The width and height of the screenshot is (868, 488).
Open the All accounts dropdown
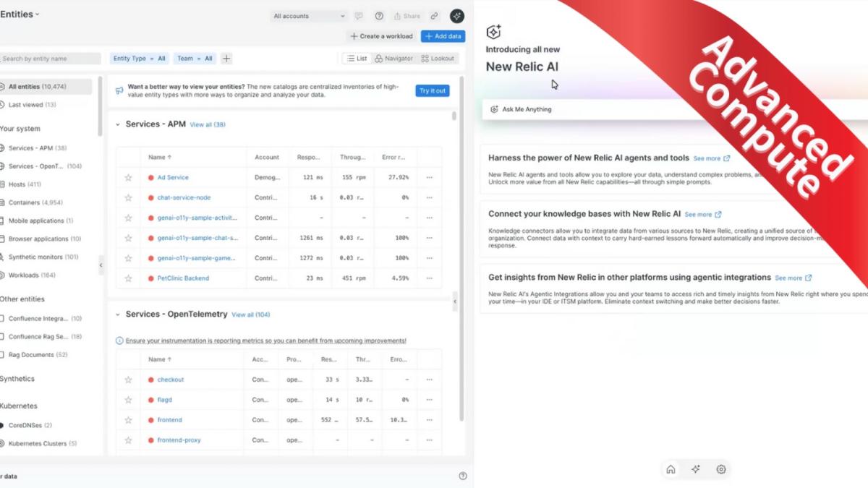(x=309, y=16)
